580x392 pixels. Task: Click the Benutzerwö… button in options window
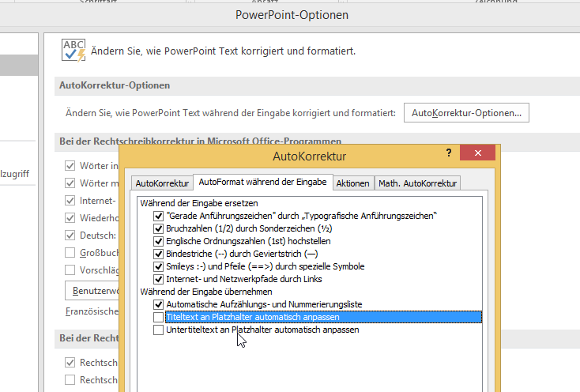92,291
